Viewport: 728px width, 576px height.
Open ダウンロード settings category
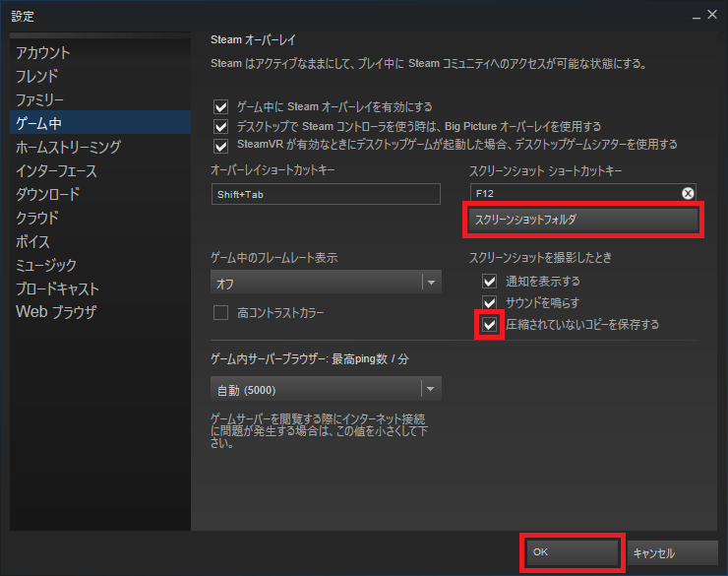tap(100, 194)
